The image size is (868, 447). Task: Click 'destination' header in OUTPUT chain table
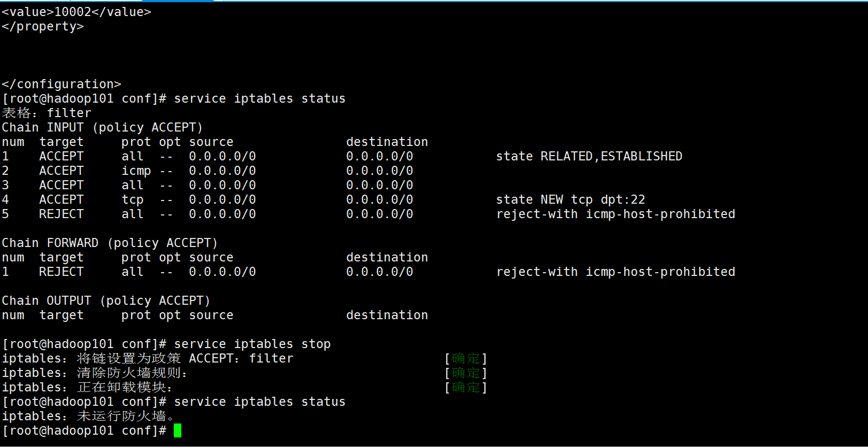coord(387,315)
